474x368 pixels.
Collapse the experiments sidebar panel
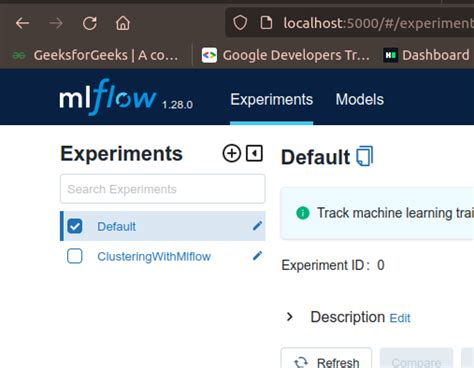254,153
